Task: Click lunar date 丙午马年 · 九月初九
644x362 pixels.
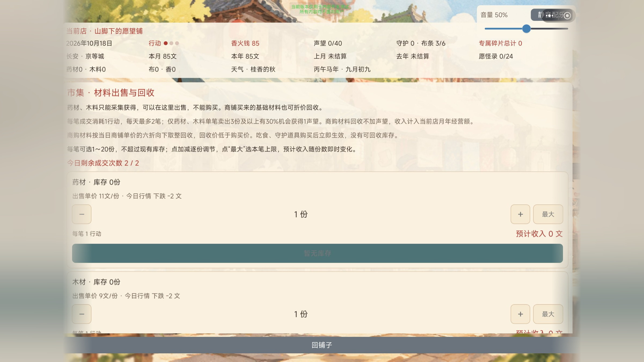Action: (x=342, y=69)
